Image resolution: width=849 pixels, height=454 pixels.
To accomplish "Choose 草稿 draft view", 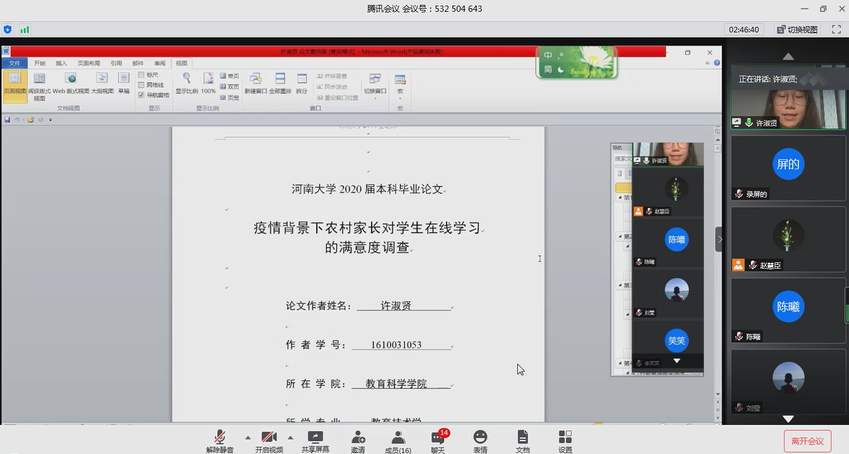I will pos(124,85).
